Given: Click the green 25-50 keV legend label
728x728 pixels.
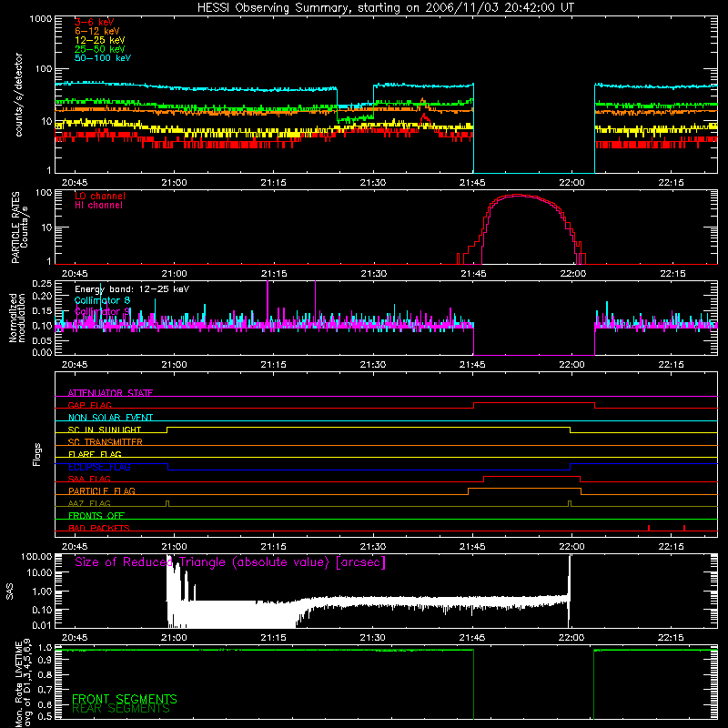Looking at the screenshot, I should point(100,49).
